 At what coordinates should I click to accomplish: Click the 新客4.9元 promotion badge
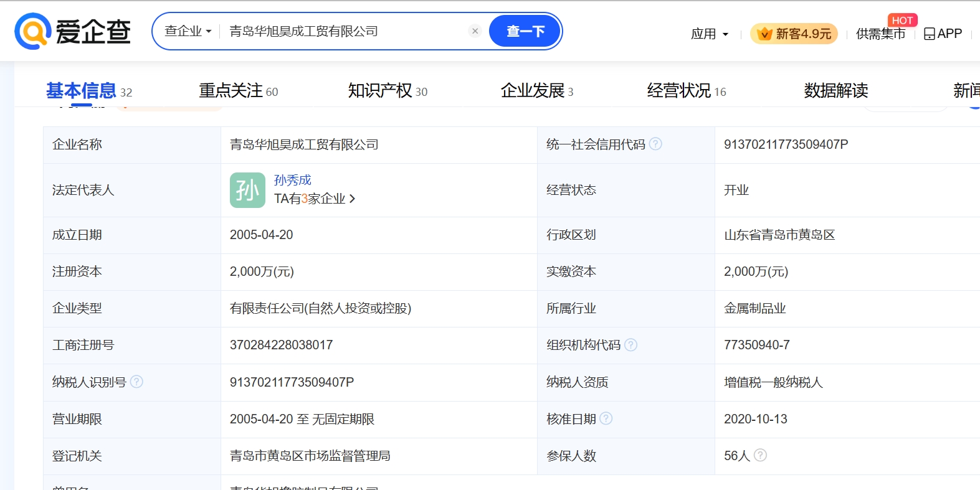794,34
